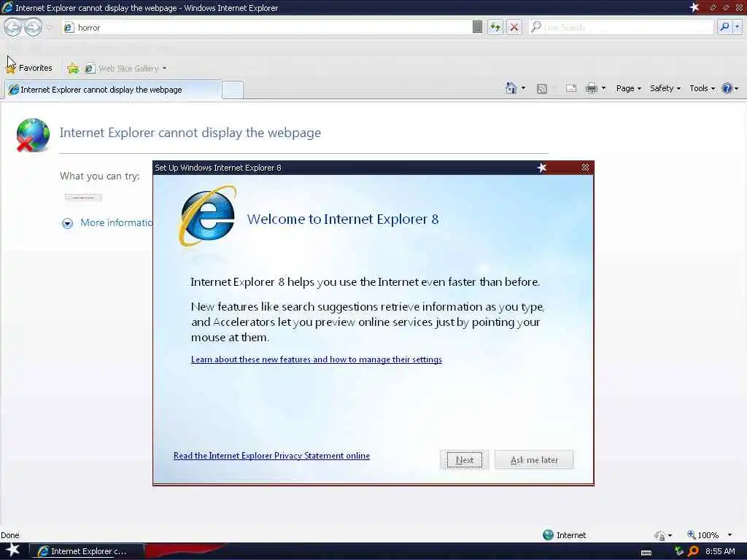Select the 'Internet Explorer cannot display the webpage' tab
The image size is (747, 560).
112,90
